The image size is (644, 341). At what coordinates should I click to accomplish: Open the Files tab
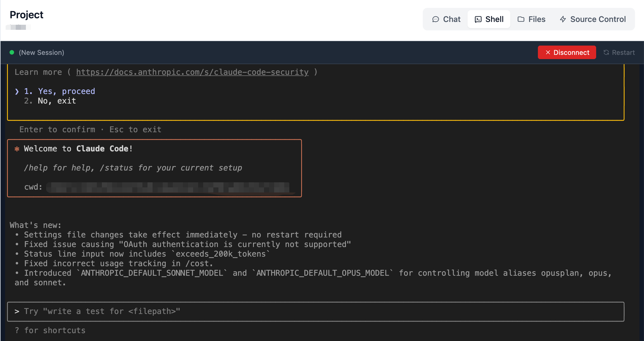click(531, 19)
